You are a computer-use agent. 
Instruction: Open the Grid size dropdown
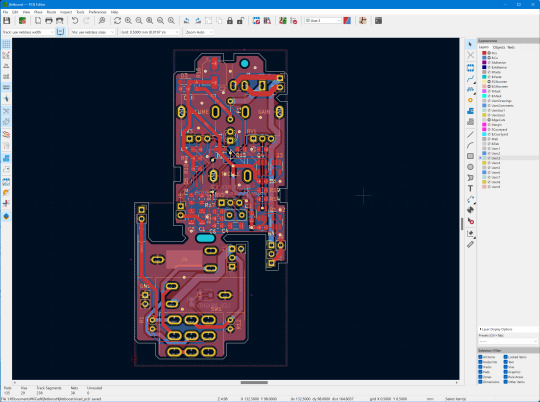click(x=149, y=32)
